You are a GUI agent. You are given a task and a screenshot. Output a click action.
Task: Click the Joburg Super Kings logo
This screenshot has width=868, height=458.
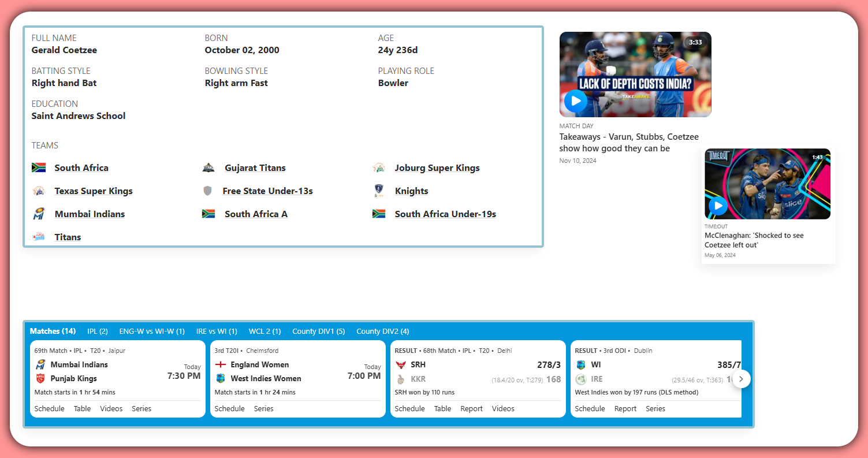pos(379,167)
